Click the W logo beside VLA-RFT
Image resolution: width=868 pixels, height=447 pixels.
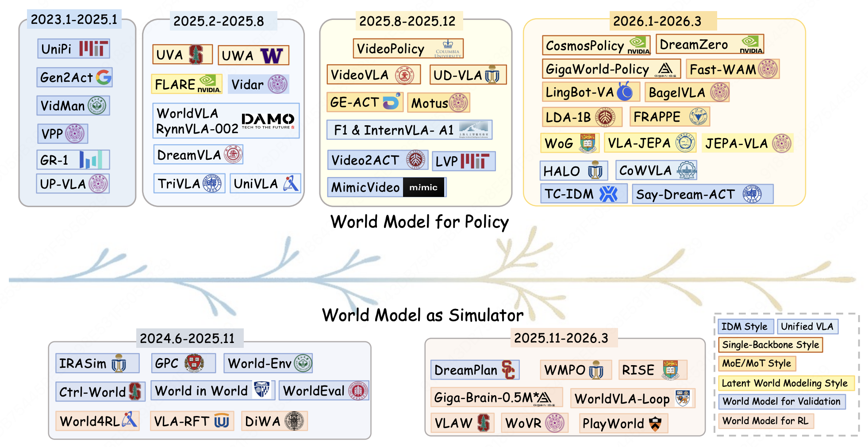(x=222, y=421)
